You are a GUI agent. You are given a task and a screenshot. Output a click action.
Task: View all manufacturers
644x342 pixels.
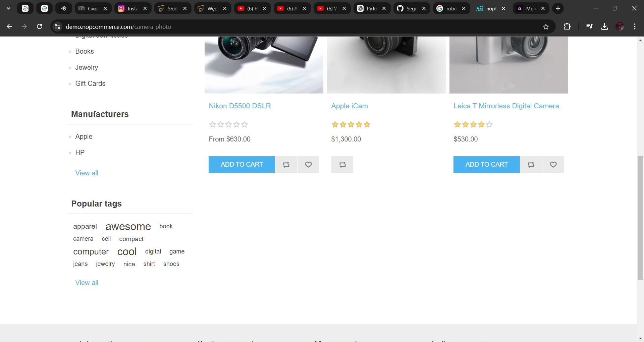[x=87, y=173]
